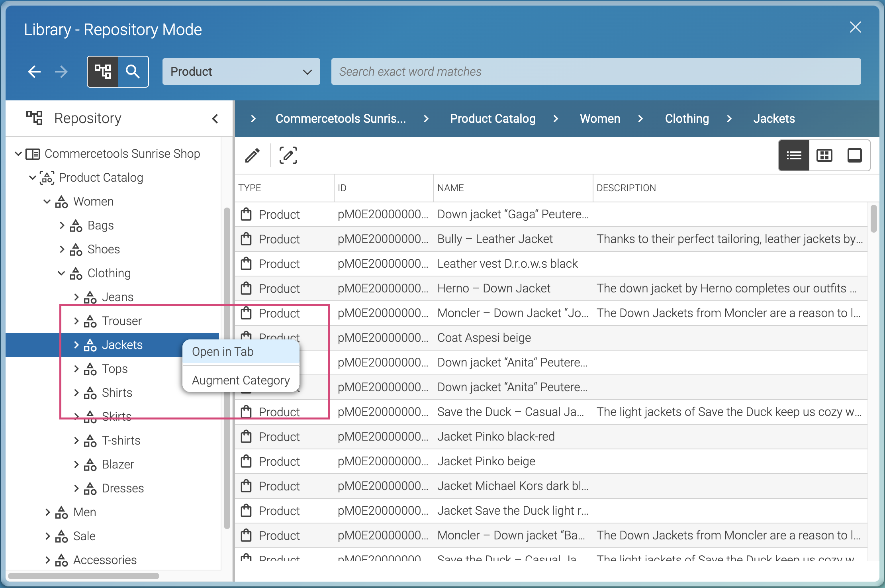
Task: Click the search exact word matches field
Action: 596,72
